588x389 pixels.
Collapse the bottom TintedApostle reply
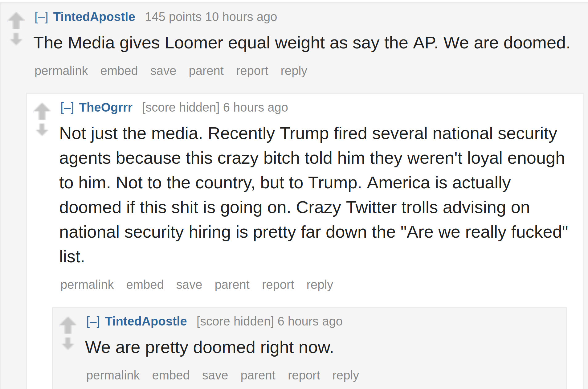click(93, 321)
